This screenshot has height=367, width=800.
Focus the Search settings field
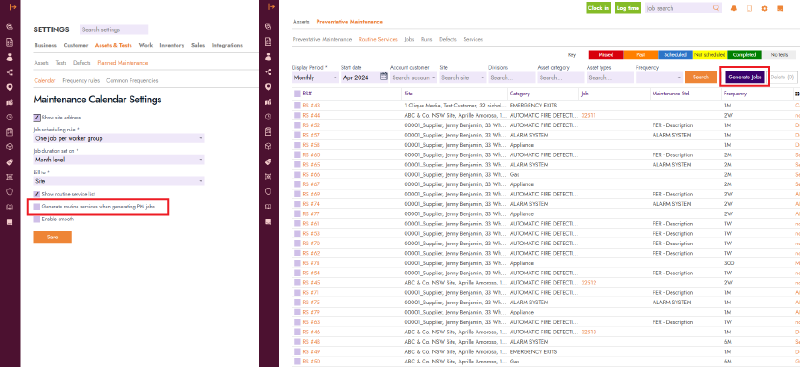[x=114, y=30]
